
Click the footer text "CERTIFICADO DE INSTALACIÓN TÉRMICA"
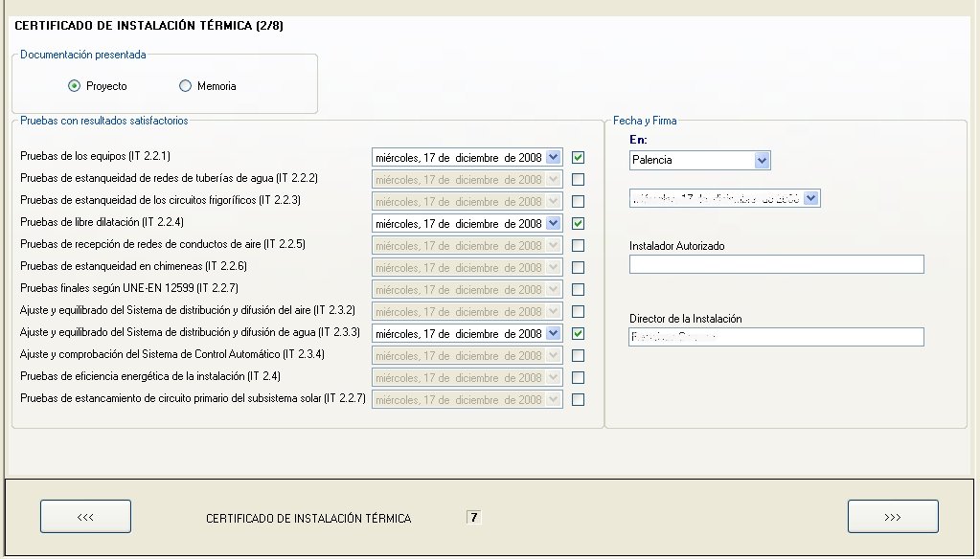308,519
